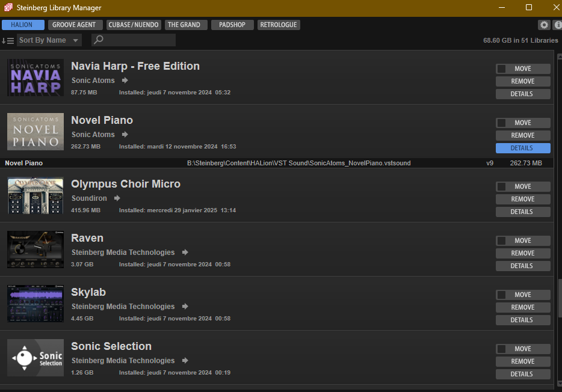Image resolution: width=562 pixels, height=392 pixels.
Task: Switch to The Grand tab
Action: pos(186,25)
